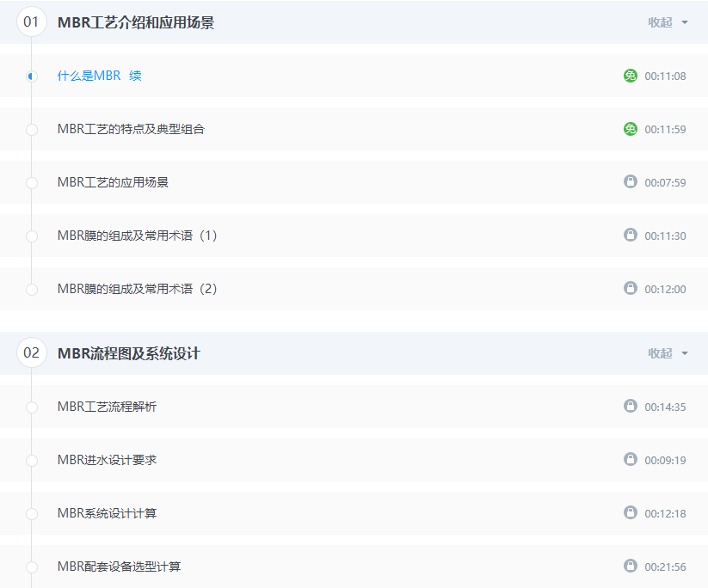Select timeline dot beside MBR膜的组成及常用术语（1）
This screenshot has height=588, width=708.
(32, 236)
